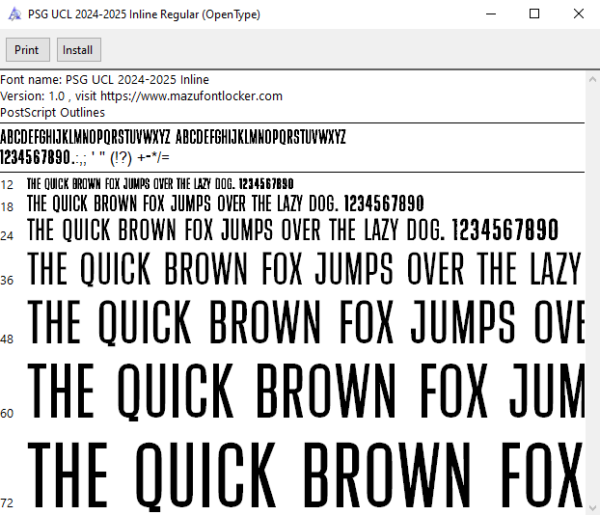Image resolution: width=600 pixels, height=515 pixels.
Task: Select the 12-point sample sentence
Action: click(x=160, y=184)
